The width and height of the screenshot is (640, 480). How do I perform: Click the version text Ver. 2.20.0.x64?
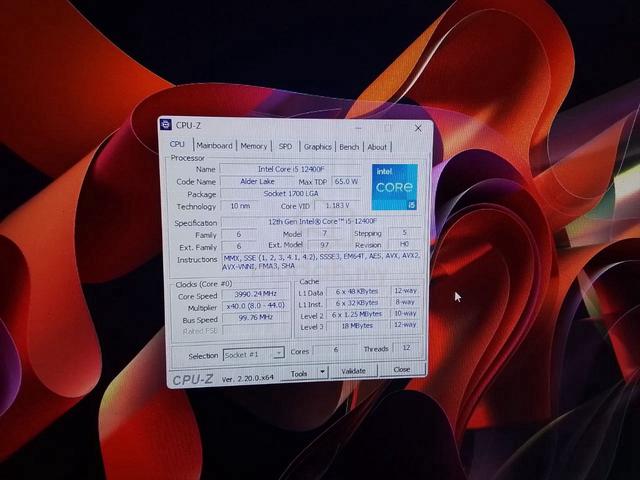(x=247, y=378)
